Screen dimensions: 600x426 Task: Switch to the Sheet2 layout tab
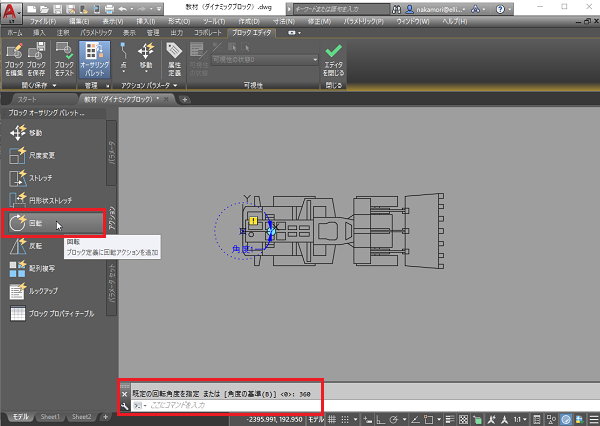pyautogui.click(x=82, y=417)
